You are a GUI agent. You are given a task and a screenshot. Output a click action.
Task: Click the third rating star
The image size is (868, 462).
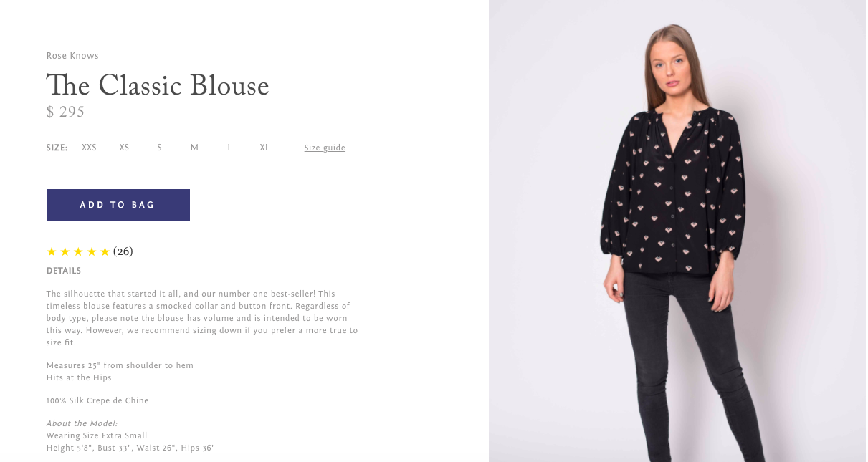tap(78, 251)
